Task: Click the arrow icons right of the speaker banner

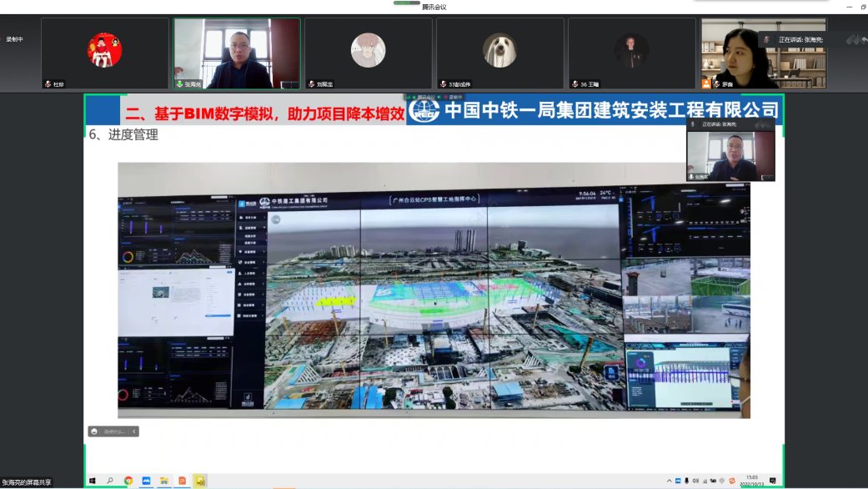Action: [856, 40]
